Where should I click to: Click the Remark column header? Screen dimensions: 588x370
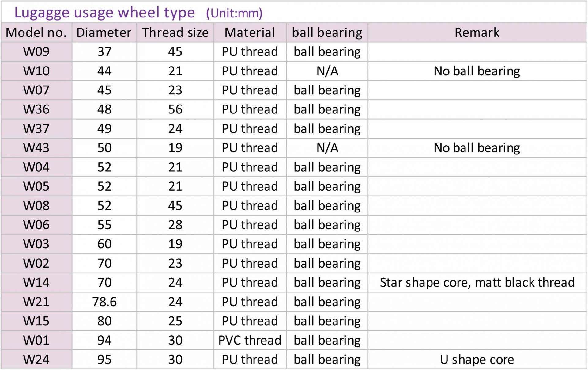(x=477, y=32)
